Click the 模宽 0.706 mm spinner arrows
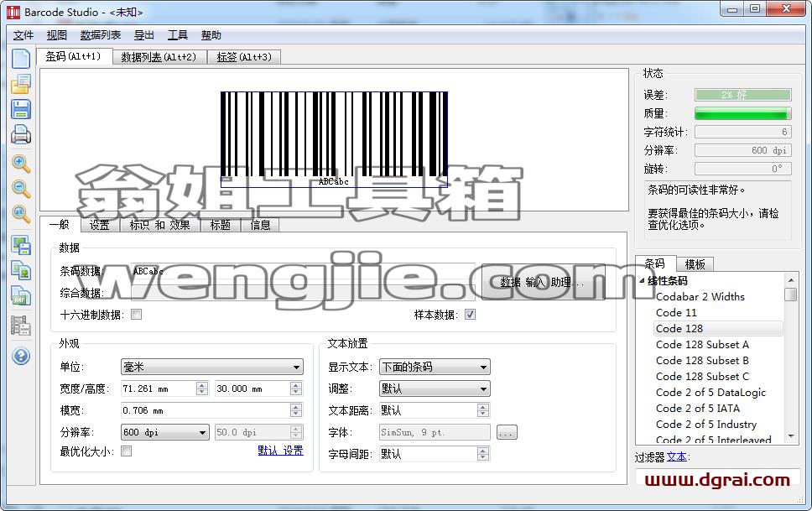This screenshot has height=511, width=812. (296, 410)
